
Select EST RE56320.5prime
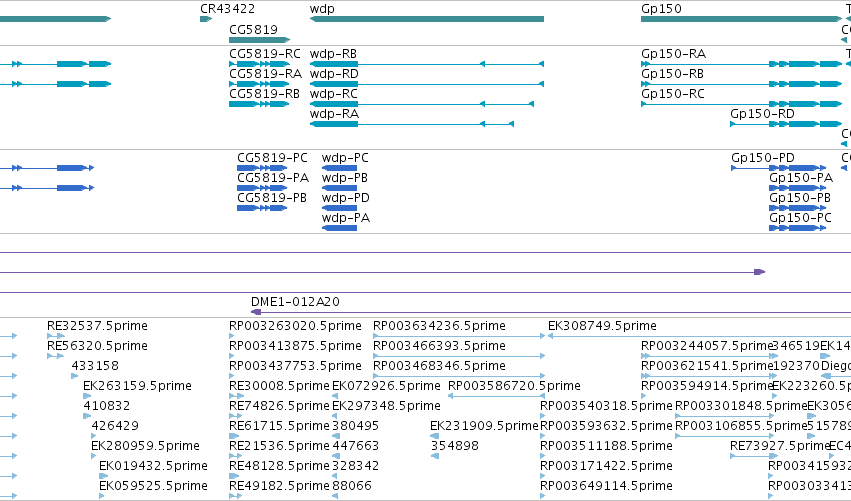click(x=97, y=346)
